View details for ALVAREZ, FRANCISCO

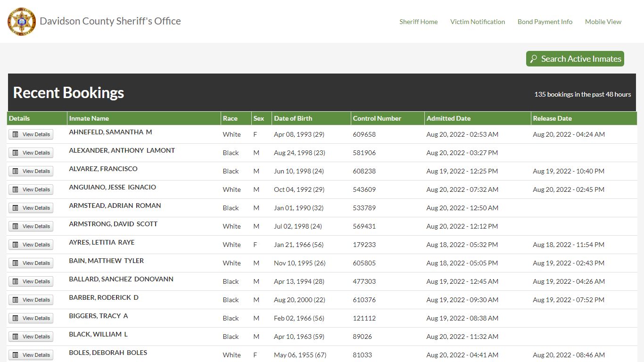31,171
